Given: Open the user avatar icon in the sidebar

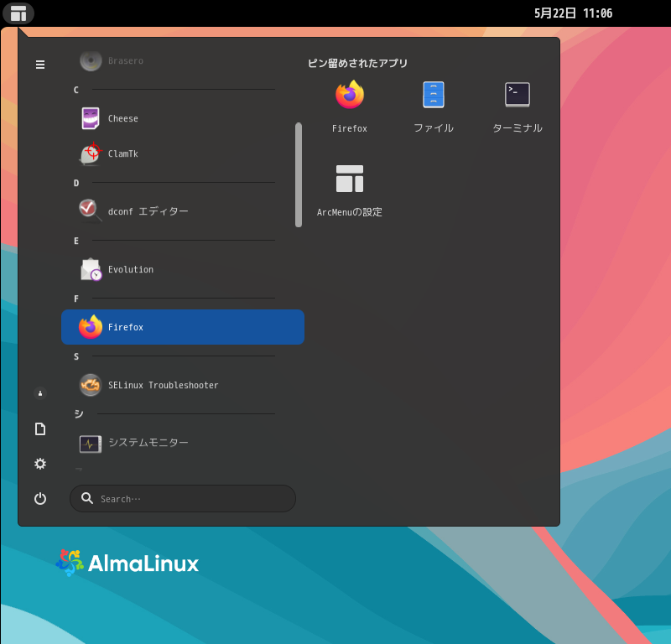Looking at the screenshot, I should [x=40, y=393].
